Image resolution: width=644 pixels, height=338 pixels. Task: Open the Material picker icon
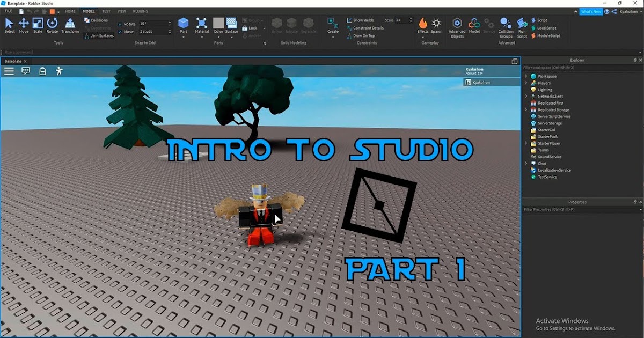tap(202, 23)
